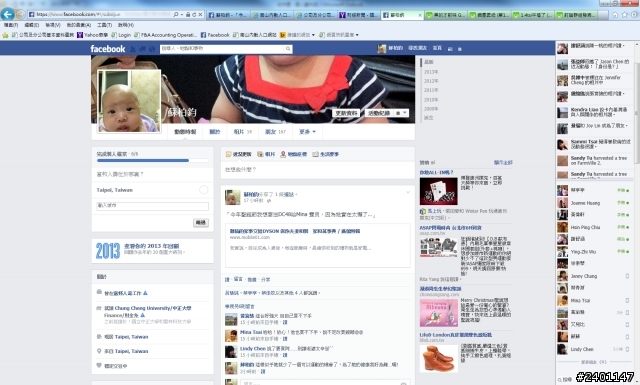The width and height of the screenshot is (640, 385).
Task: Click the skip button in profile completion box
Action: 201,223
